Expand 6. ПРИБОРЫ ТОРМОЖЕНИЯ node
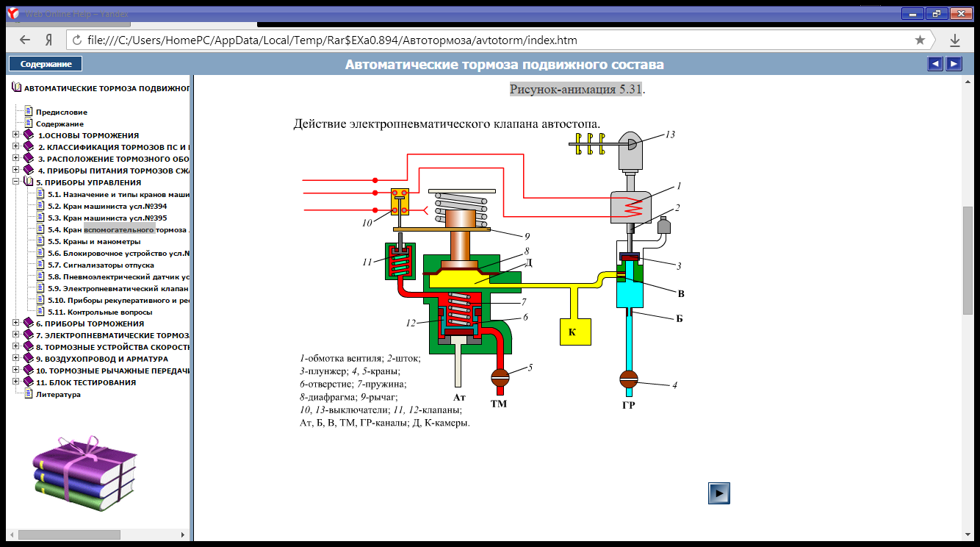 pos(16,323)
